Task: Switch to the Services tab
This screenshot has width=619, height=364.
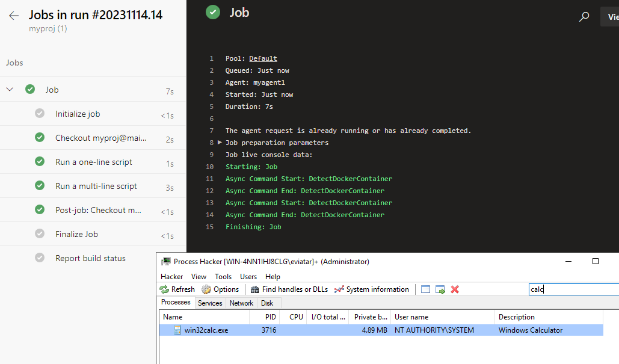Action: pos(210,303)
